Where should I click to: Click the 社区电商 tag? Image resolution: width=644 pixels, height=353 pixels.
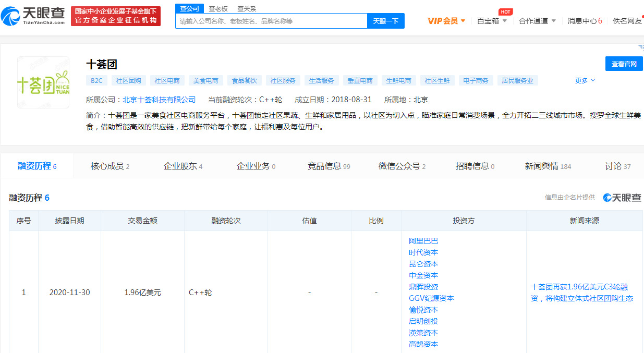[167, 80]
